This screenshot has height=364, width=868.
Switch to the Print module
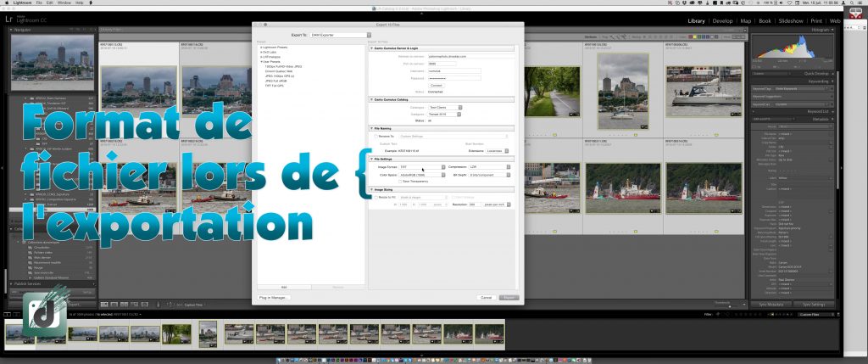coord(816,21)
